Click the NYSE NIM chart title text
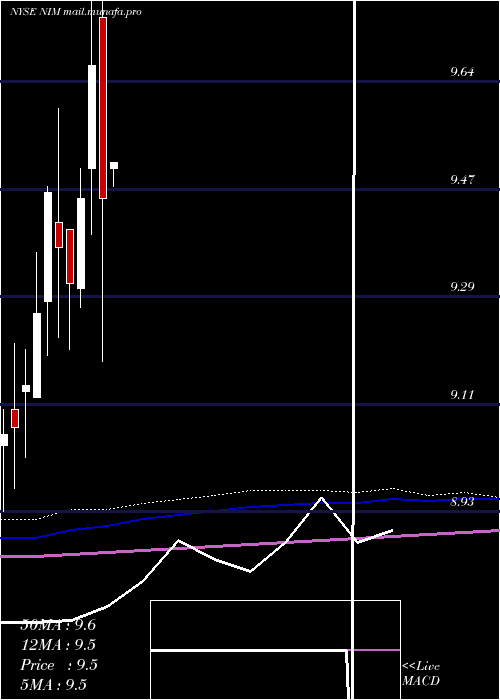This screenshot has width=500, height=700. (x=75, y=12)
